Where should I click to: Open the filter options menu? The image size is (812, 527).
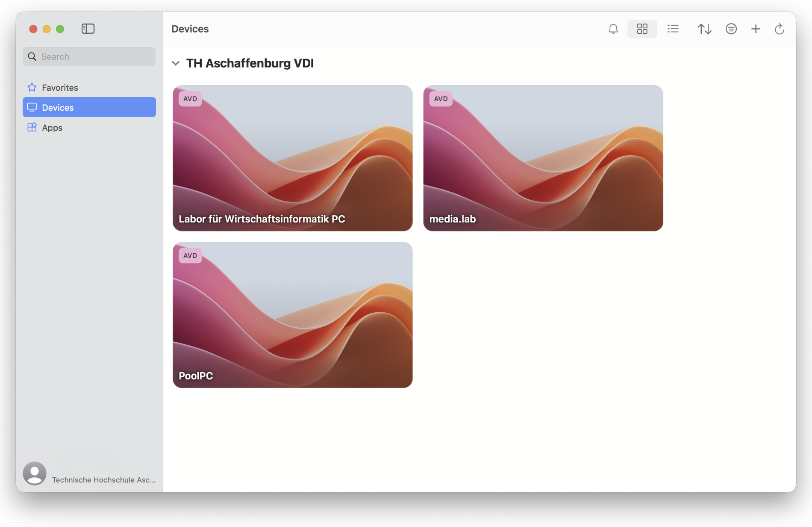[731, 29]
